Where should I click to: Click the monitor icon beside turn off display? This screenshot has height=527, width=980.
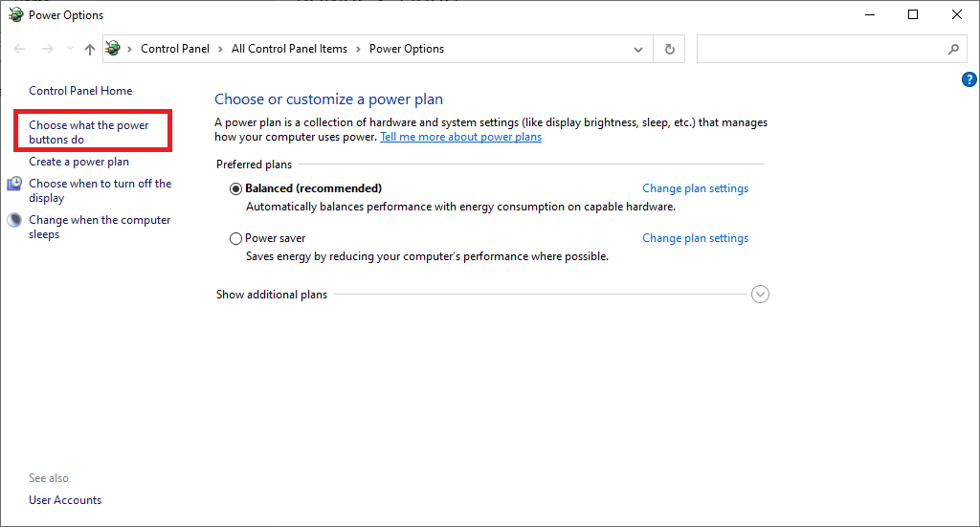pyautogui.click(x=14, y=184)
